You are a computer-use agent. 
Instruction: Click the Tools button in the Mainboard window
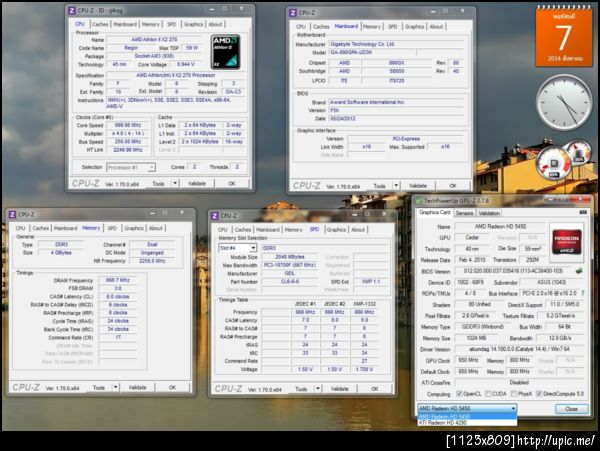point(379,186)
